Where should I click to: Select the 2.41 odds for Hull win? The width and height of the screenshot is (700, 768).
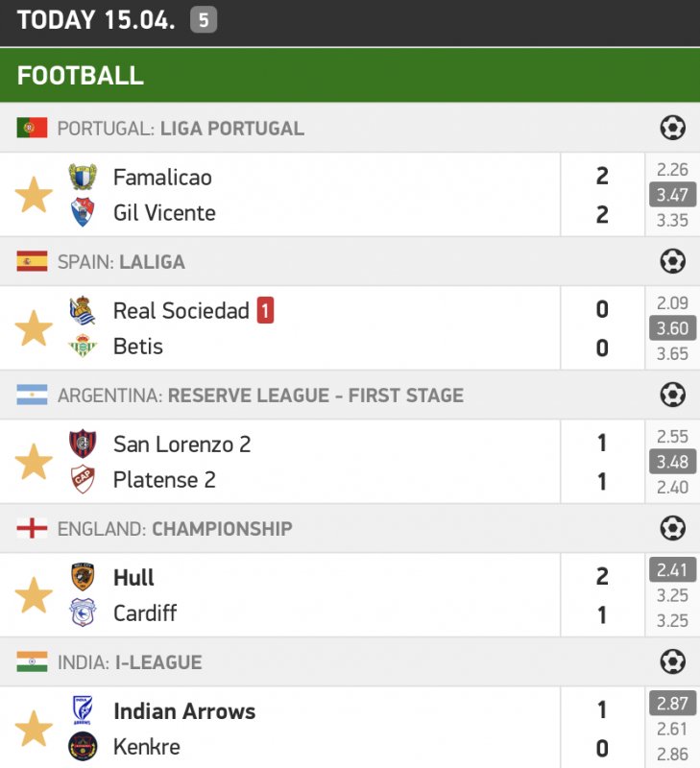(x=672, y=570)
